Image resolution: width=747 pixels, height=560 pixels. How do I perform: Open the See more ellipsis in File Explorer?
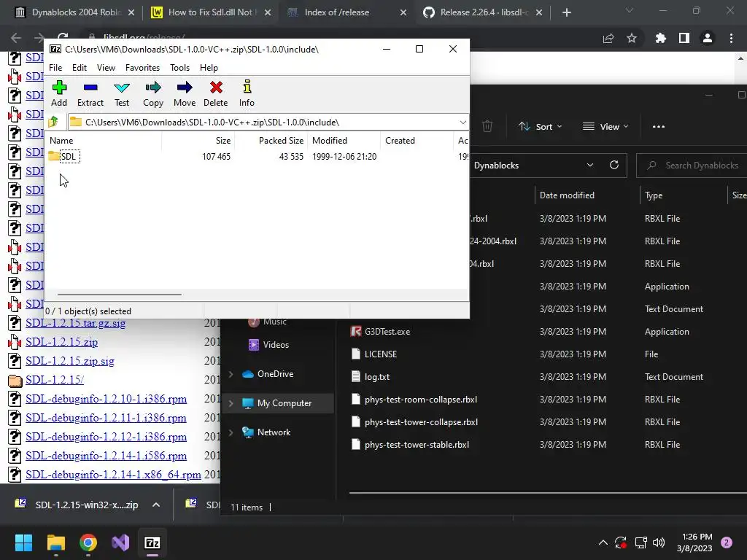point(659,126)
